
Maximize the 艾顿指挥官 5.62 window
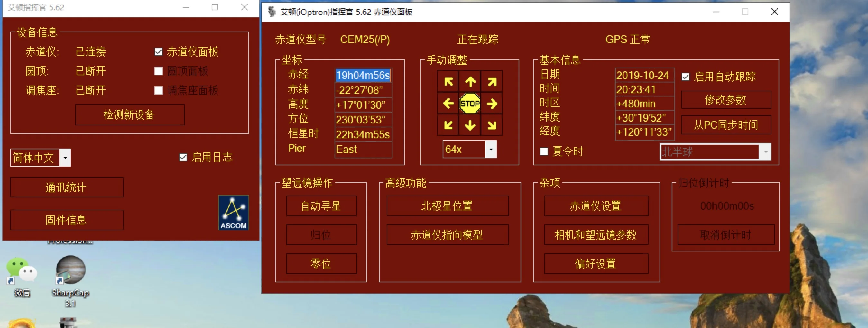point(215,7)
